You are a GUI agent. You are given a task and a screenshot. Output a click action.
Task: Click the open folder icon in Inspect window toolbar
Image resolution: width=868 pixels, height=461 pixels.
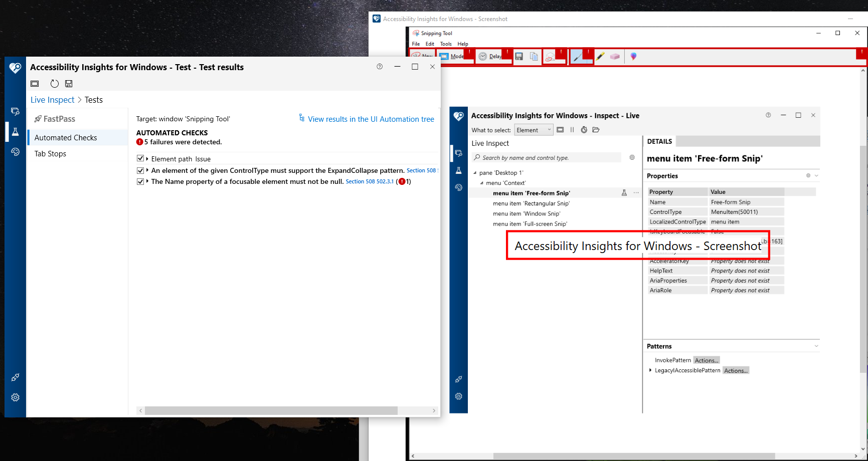pos(596,130)
